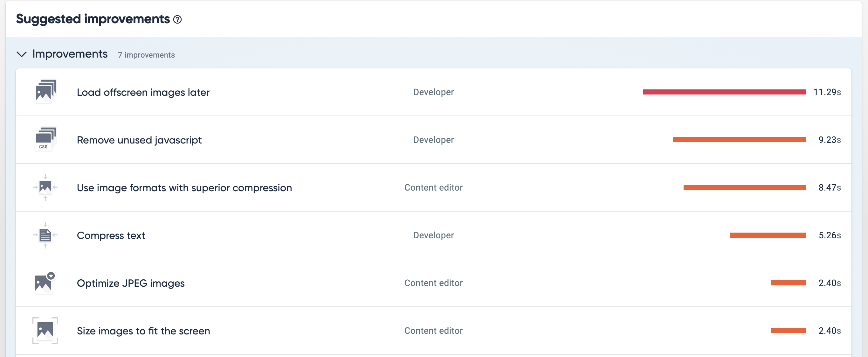Click the 8.47s time value
The width and height of the screenshot is (868, 357).
[829, 187]
